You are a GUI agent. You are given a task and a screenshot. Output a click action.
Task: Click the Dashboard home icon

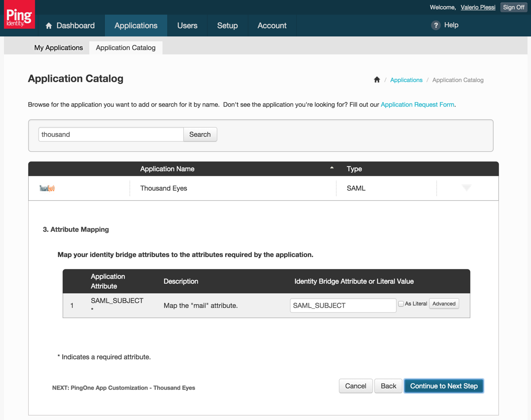(49, 26)
